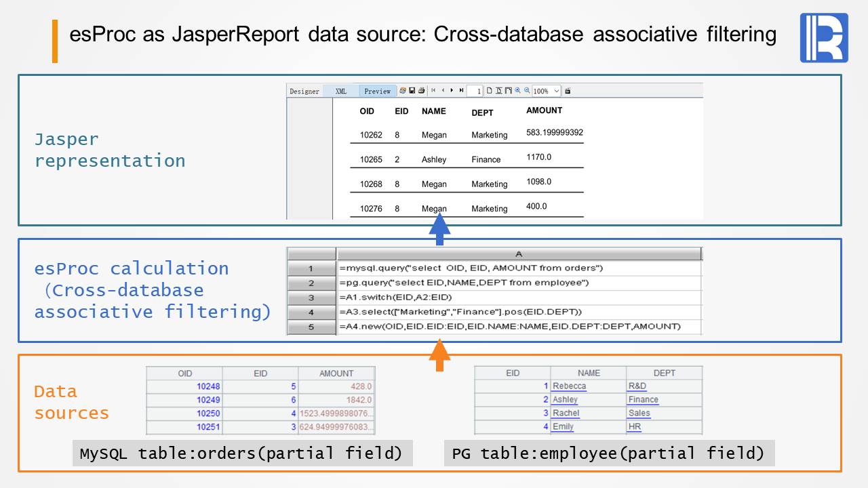Click the Finance link in DEPT column
The image size is (868, 488).
tap(643, 400)
